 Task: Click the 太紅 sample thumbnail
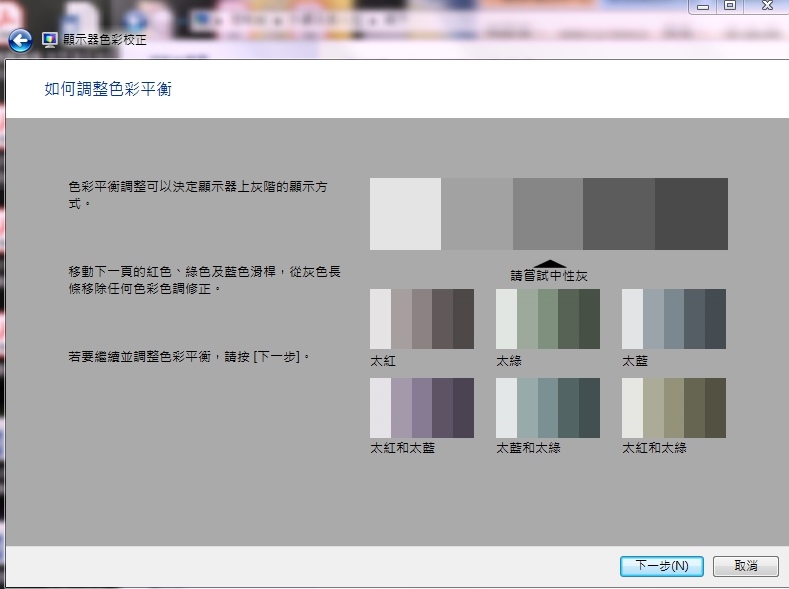[422, 319]
